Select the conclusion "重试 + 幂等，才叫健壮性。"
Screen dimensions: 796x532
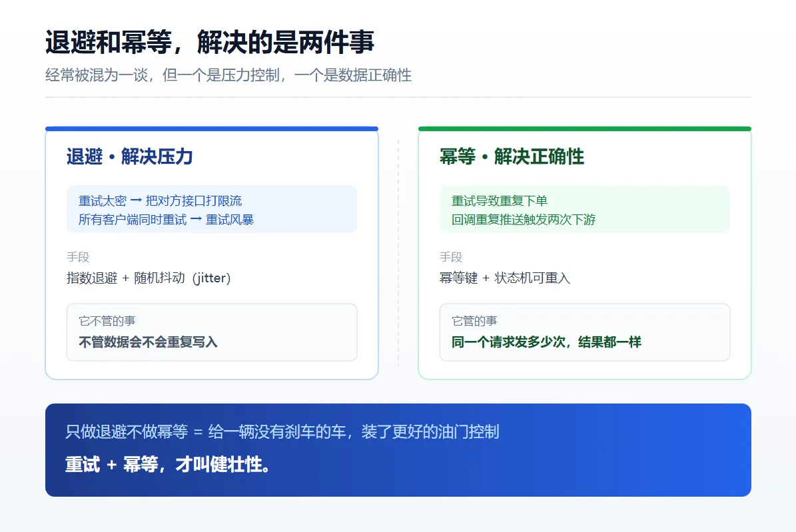[x=167, y=465]
